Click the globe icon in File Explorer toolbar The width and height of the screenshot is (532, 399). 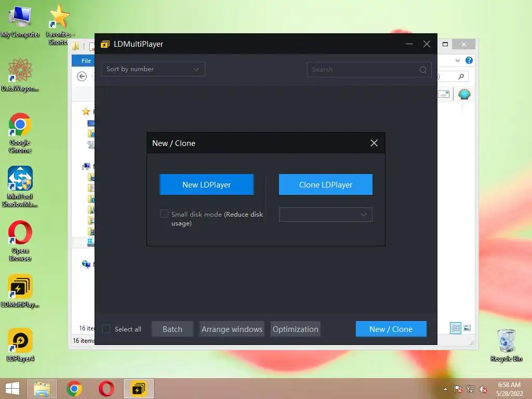(x=464, y=94)
